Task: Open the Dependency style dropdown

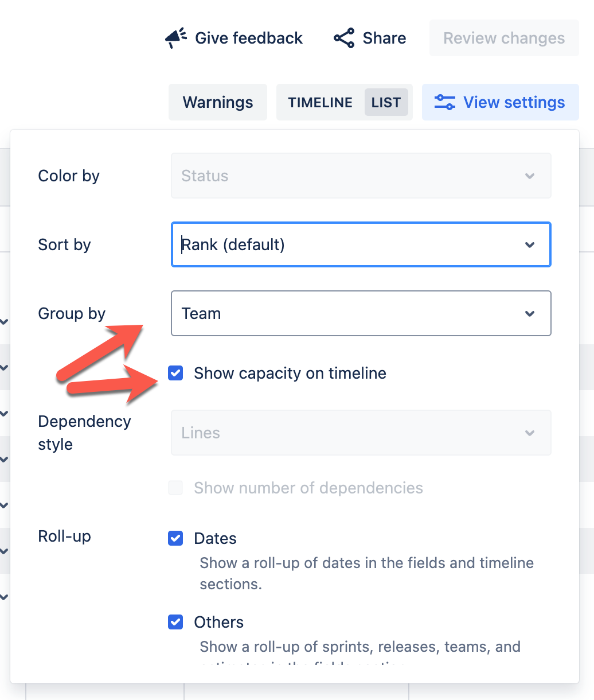Action: pyautogui.click(x=361, y=433)
